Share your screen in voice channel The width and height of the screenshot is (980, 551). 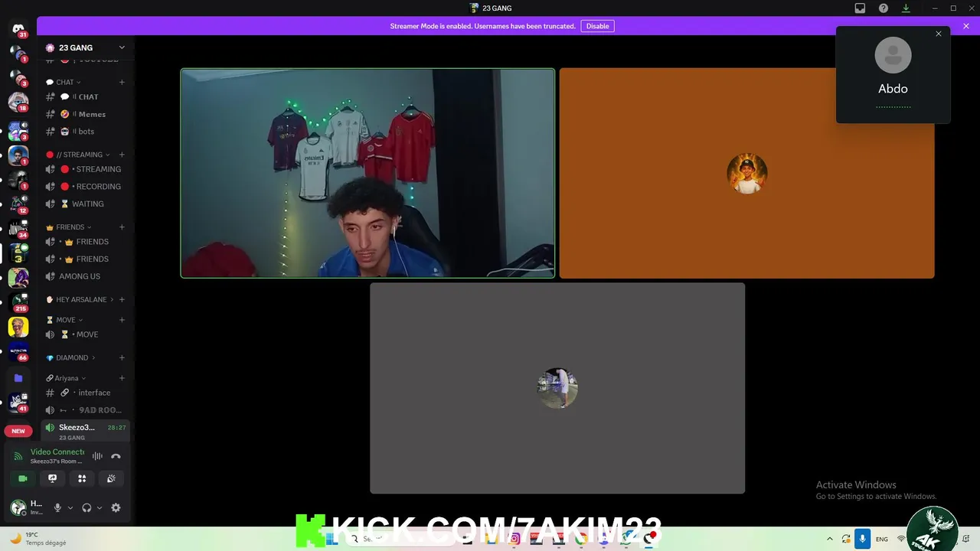click(x=52, y=478)
